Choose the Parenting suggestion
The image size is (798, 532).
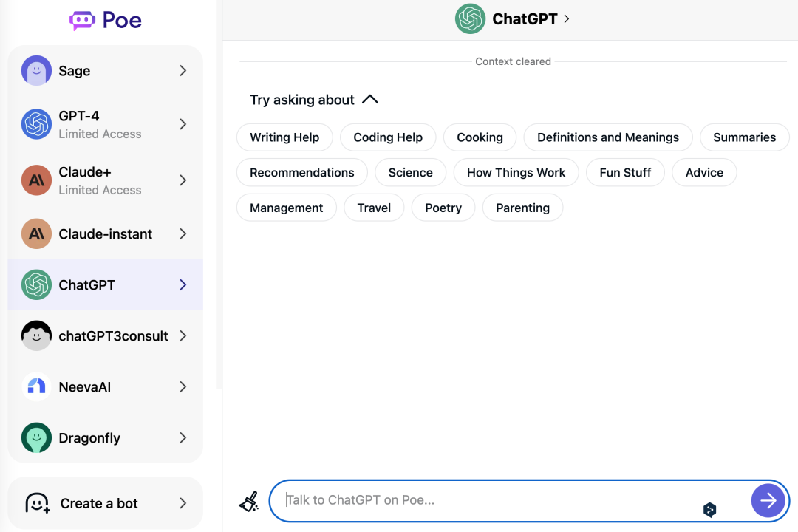click(x=522, y=208)
